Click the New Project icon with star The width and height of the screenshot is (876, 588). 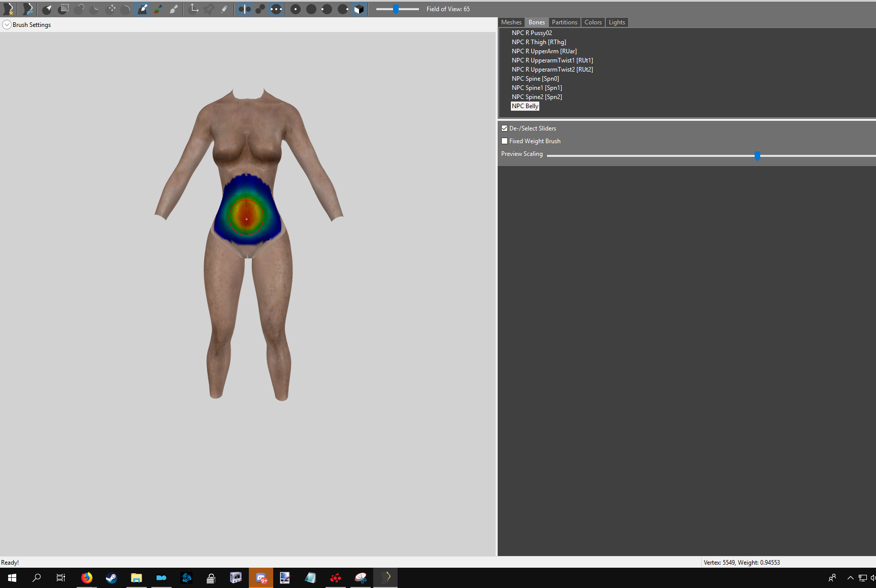tap(9, 9)
